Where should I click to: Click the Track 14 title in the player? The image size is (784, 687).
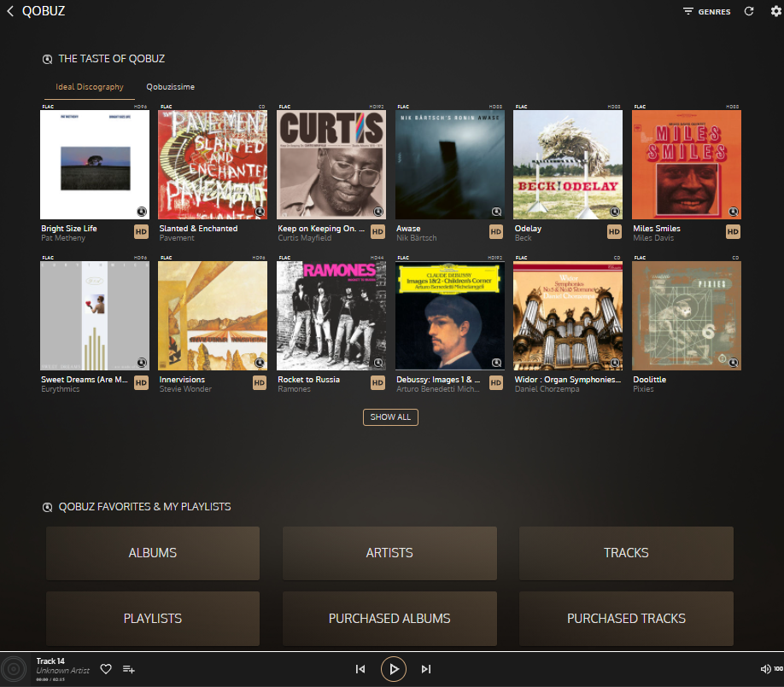[50, 661]
